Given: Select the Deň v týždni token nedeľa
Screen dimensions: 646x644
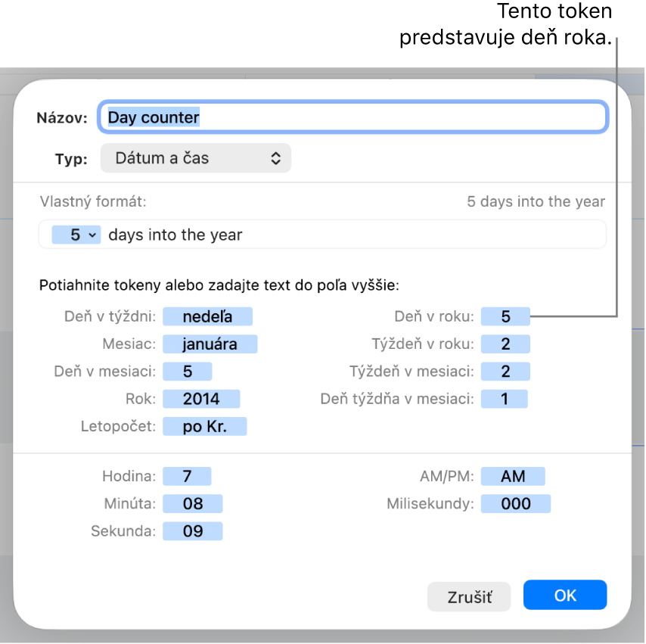Looking at the screenshot, I should tap(207, 316).
